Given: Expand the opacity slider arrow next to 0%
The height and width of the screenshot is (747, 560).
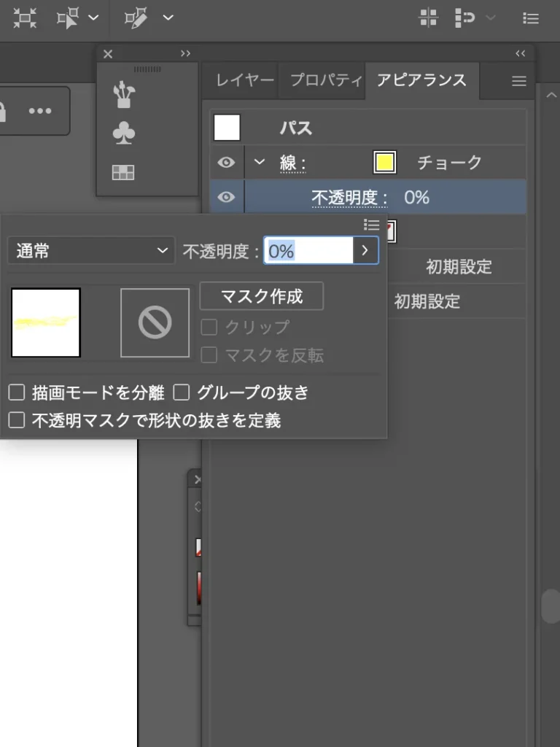Looking at the screenshot, I should coord(366,252).
